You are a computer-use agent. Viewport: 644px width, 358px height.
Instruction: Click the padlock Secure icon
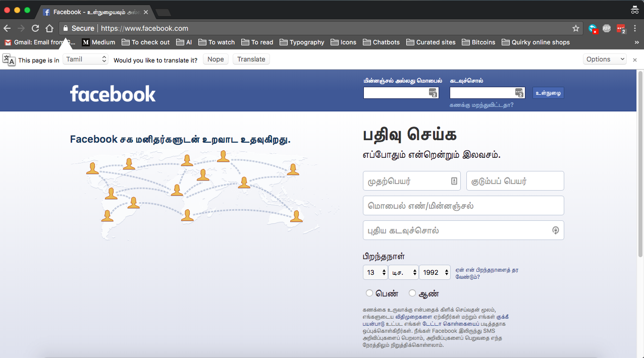click(x=65, y=28)
